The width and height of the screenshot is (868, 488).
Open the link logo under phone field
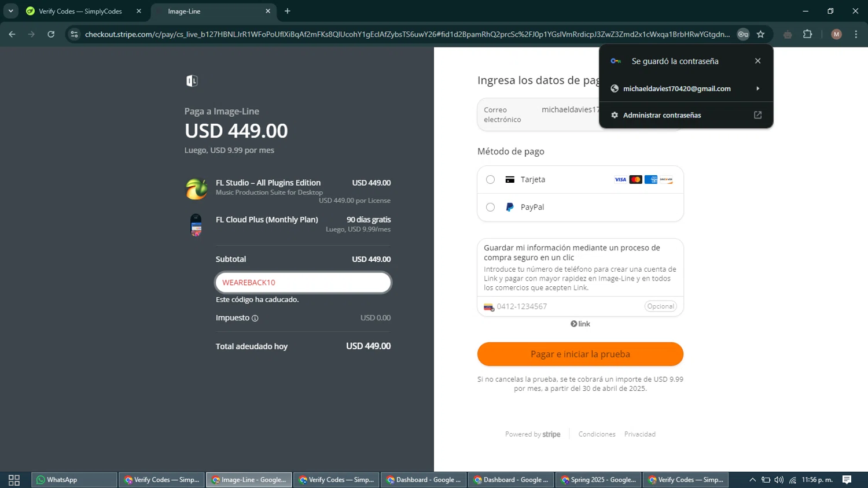point(580,324)
